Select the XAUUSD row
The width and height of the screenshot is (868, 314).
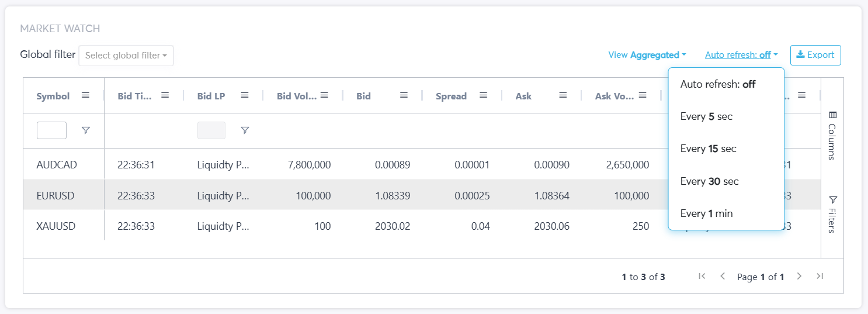56,226
